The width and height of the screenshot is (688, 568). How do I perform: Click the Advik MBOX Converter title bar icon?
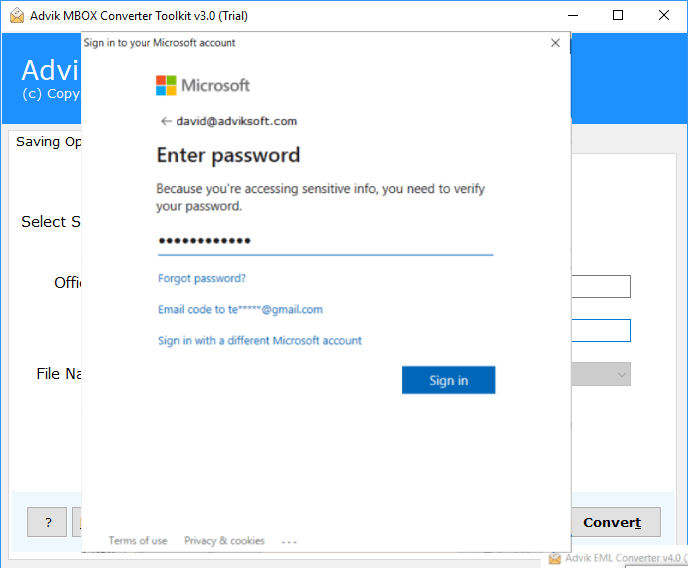pos(17,15)
